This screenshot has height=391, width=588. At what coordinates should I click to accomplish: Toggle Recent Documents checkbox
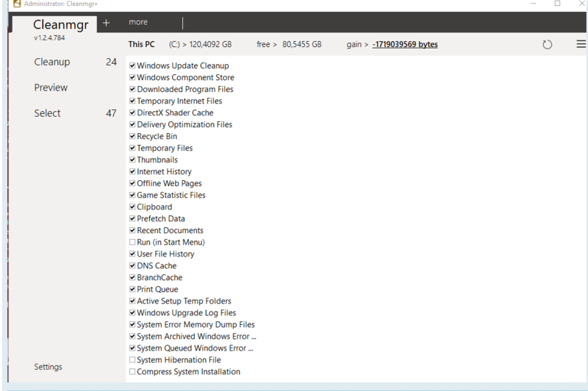[132, 230]
